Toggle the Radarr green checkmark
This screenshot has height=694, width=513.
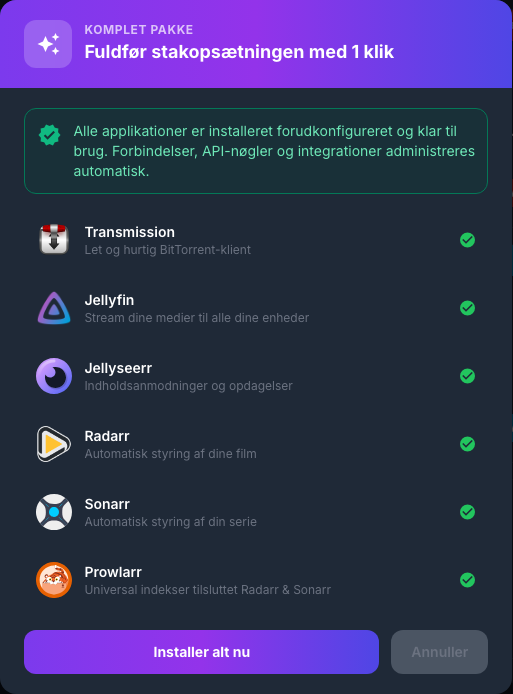467,444
